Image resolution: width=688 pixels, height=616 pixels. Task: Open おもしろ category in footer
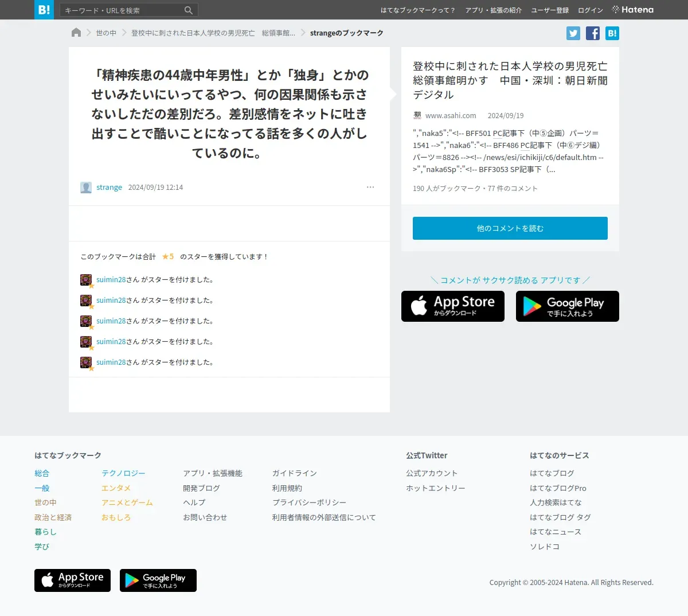pyautogui.click(x=116, y=517)
